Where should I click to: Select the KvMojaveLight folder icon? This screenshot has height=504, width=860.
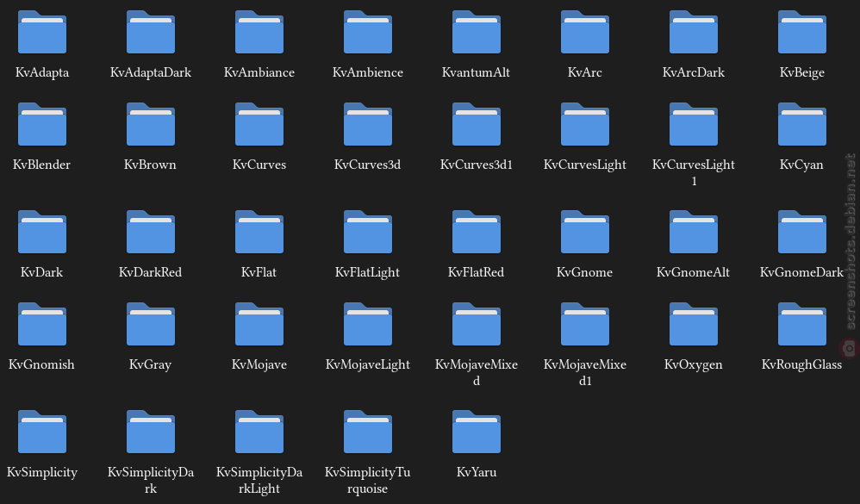368,324
